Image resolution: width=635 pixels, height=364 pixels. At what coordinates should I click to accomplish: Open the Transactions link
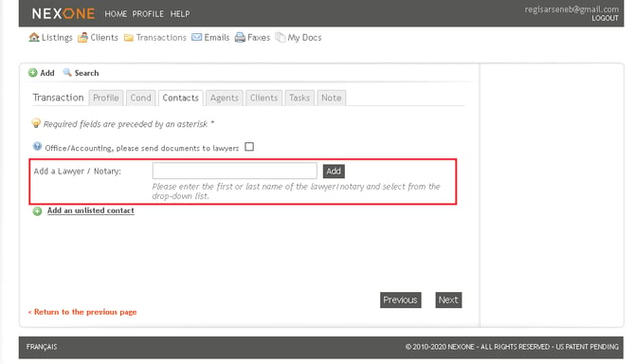pos(161,37)
